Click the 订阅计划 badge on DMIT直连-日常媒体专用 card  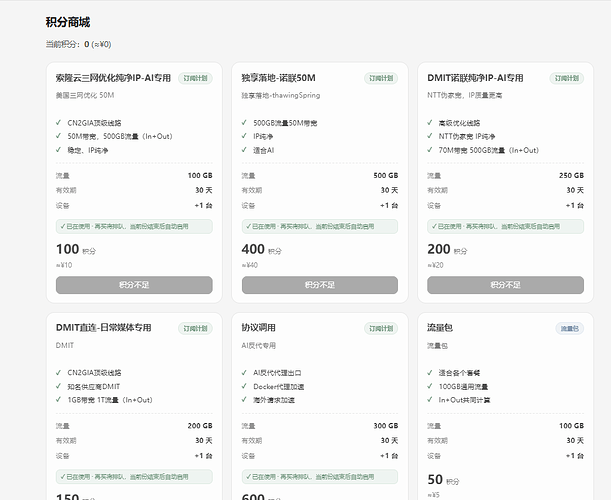195,328
